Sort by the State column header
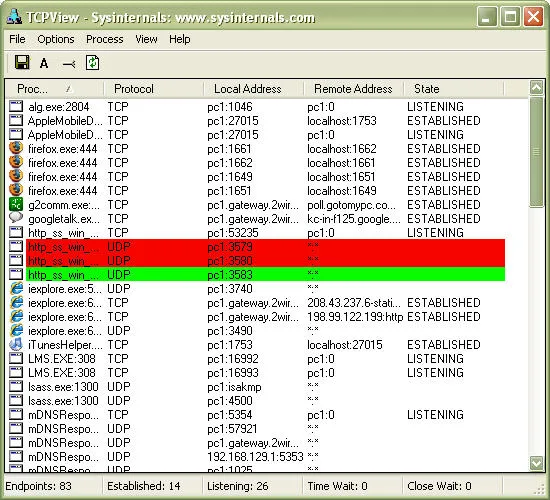 point(454,89)
